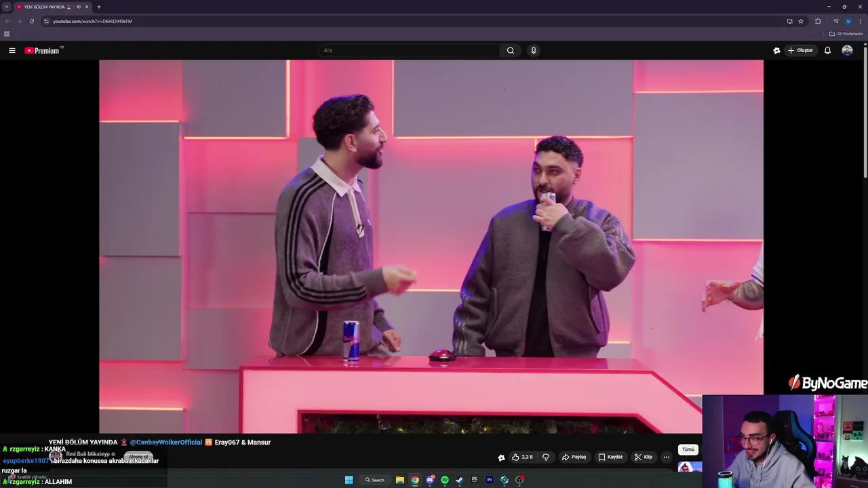Click the Oluştur create button

coord(800,50)
